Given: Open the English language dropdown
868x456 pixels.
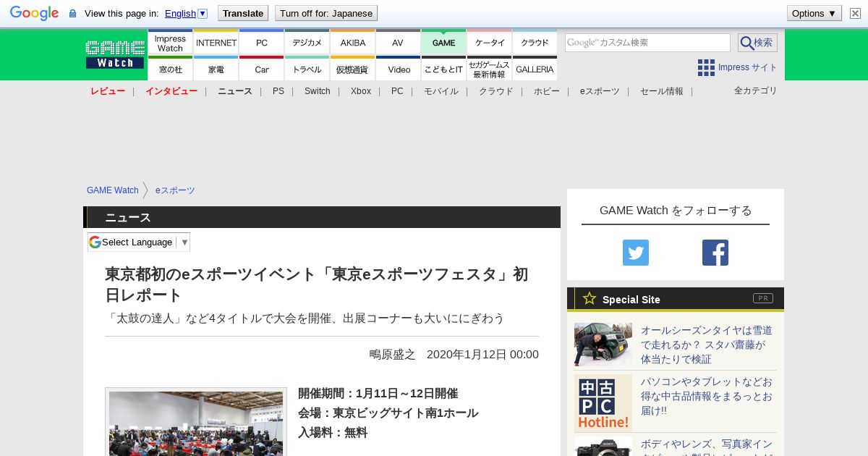Looking at the screenshot, I should pyautogui.click(x=186, y=13).
